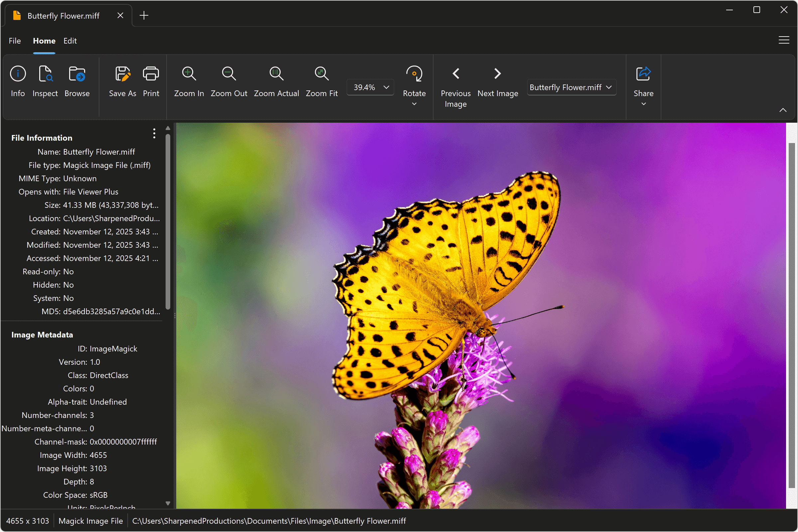798x532 pixels.
Task: Open the hamburger menu
Action: (784, 40)
